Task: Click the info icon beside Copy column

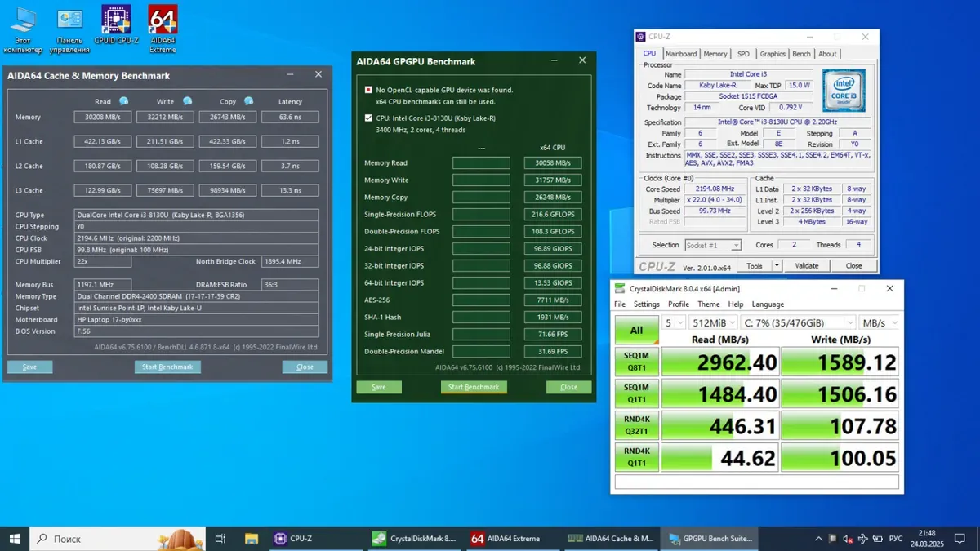Action: pyautogui.click(x=248, y=101)
